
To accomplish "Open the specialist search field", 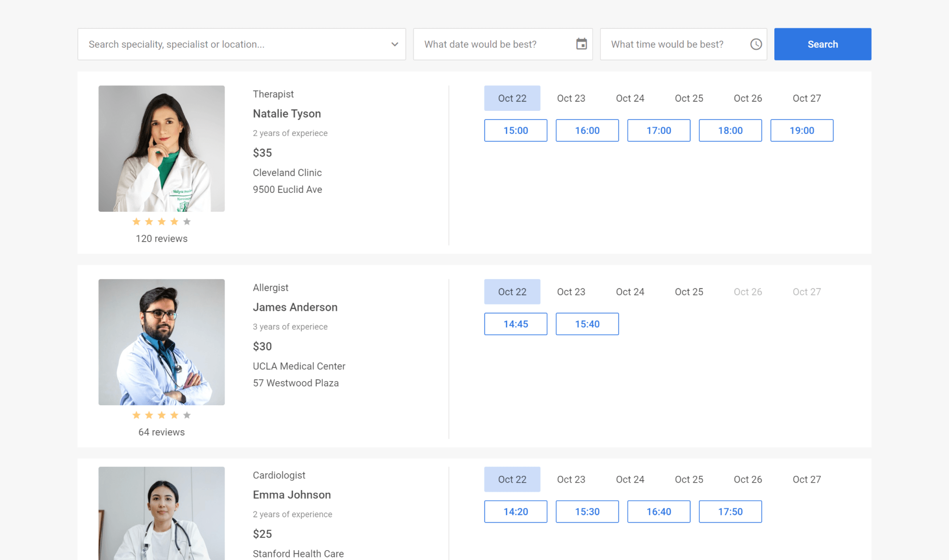I will [233, 44].
